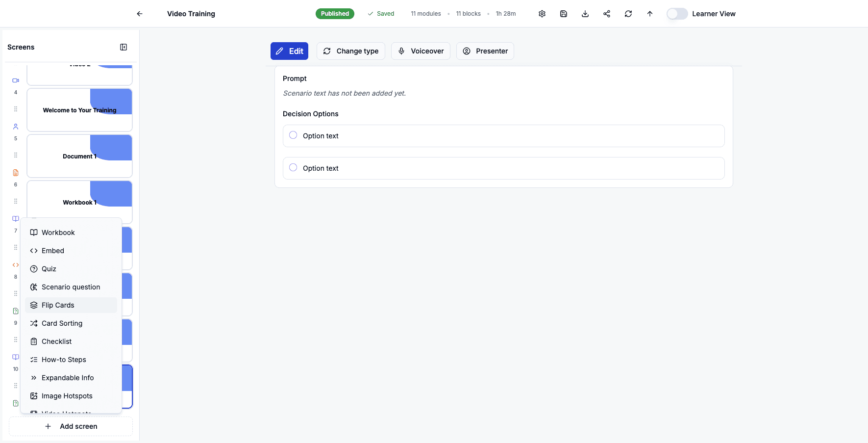
Task: Click the person icon for screen 5
Action: [x=16, y=127]
